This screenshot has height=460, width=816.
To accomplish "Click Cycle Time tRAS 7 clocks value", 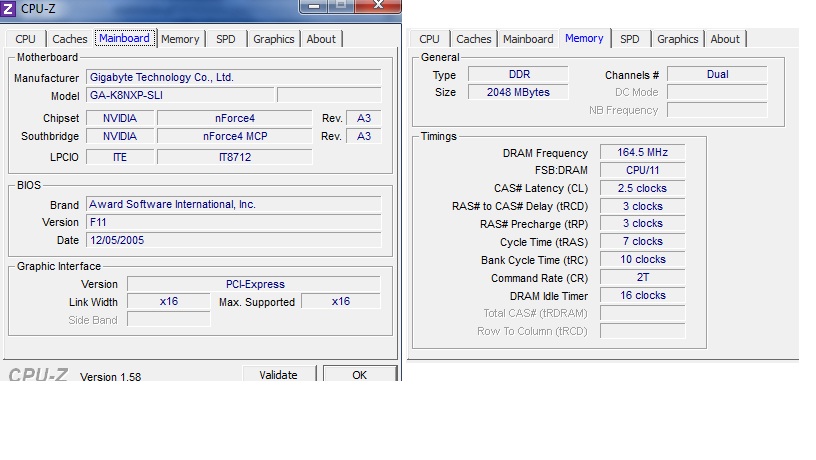I will [643, 241].
